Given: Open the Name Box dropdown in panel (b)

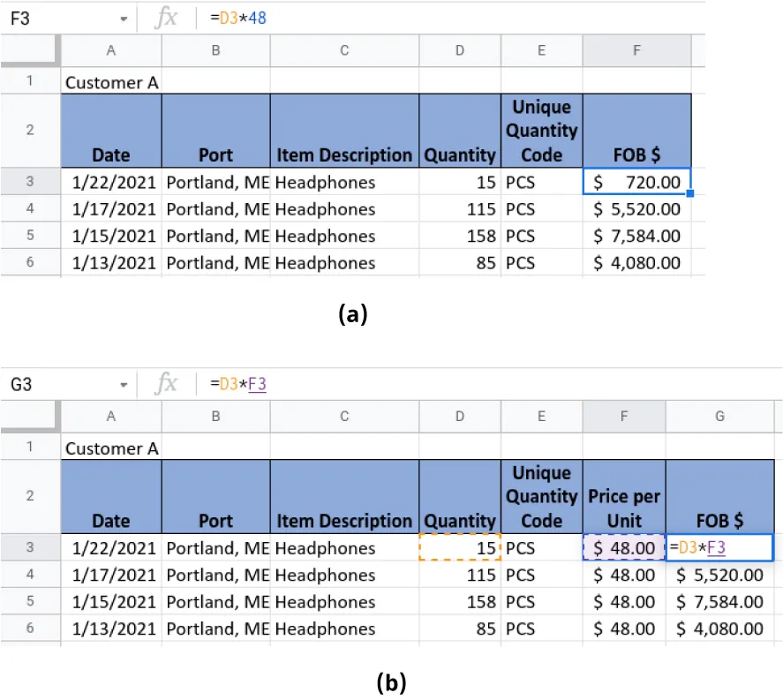Looking at the screenshot, I should pos(124,383).
